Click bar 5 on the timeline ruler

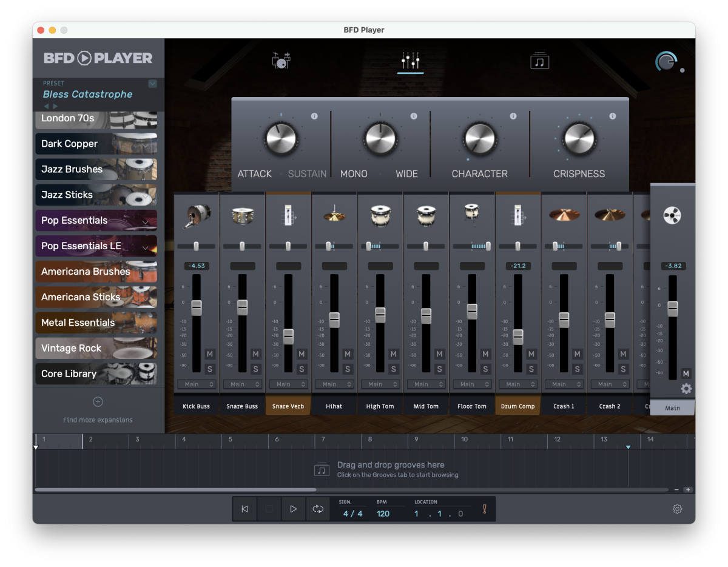(231, 439)
